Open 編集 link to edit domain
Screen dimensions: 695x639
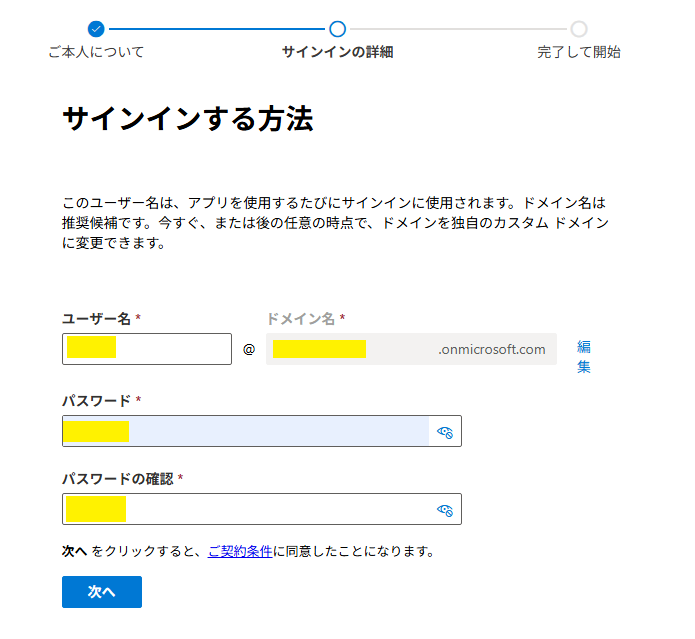pyautogui.click(x=584, y=356)
